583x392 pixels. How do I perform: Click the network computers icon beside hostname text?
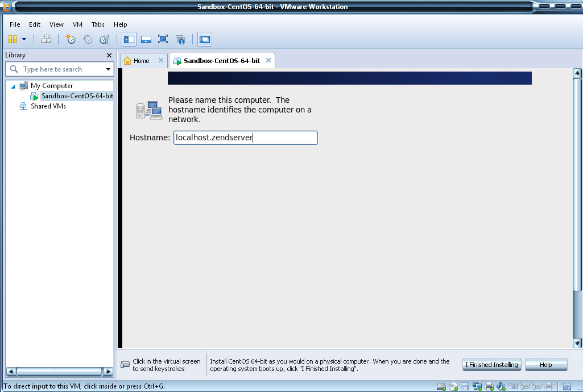[x=149, y=110]
